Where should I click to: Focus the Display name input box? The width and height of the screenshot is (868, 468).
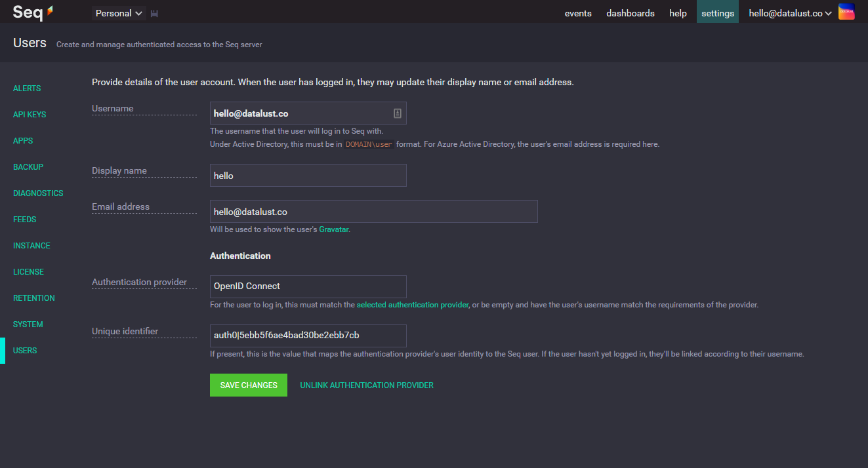coord(308,176)
